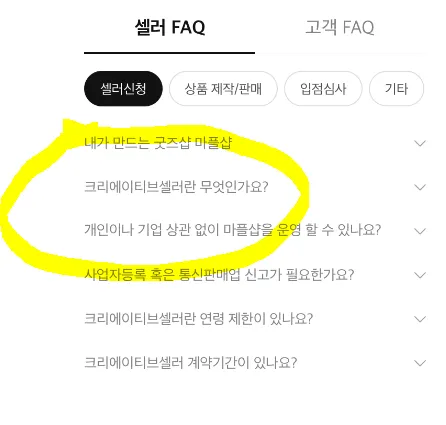Open chevron next to 계약기간이 있나요? question
446x425 pixels.
420,363
